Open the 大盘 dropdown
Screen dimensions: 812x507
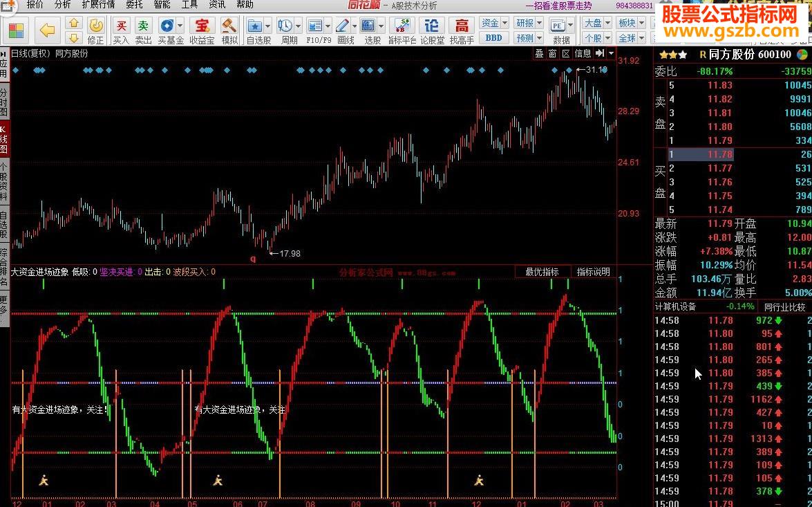click(x=597, y=23)
